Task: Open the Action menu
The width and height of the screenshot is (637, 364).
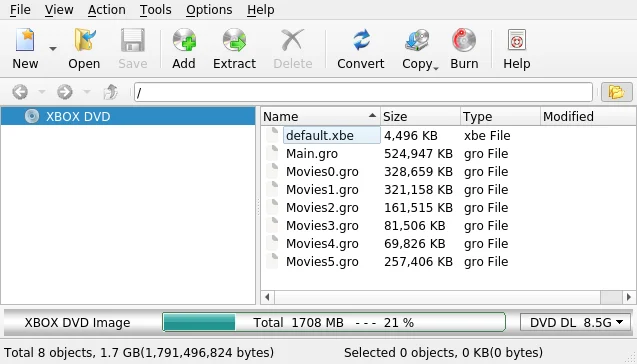Action: pos(106,10)
